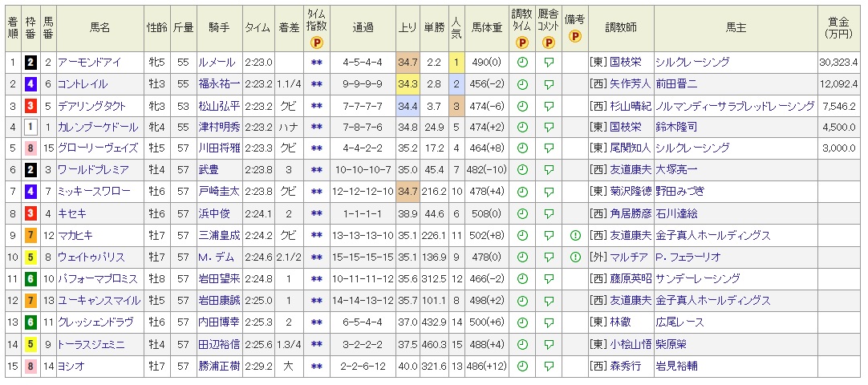
Task: Open the training time clock for キセキ
Action: tap(522, 214)
